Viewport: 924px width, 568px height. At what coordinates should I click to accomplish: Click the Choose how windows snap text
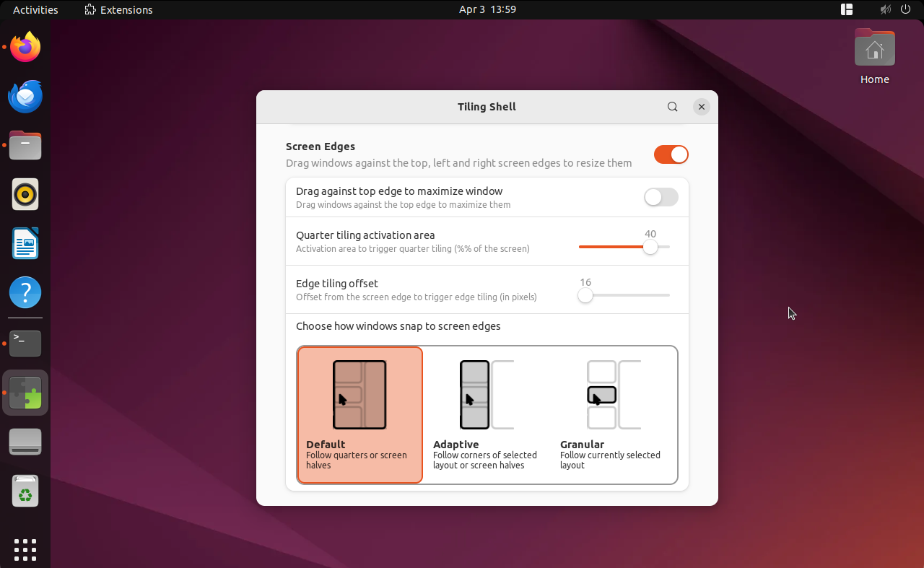398,326
